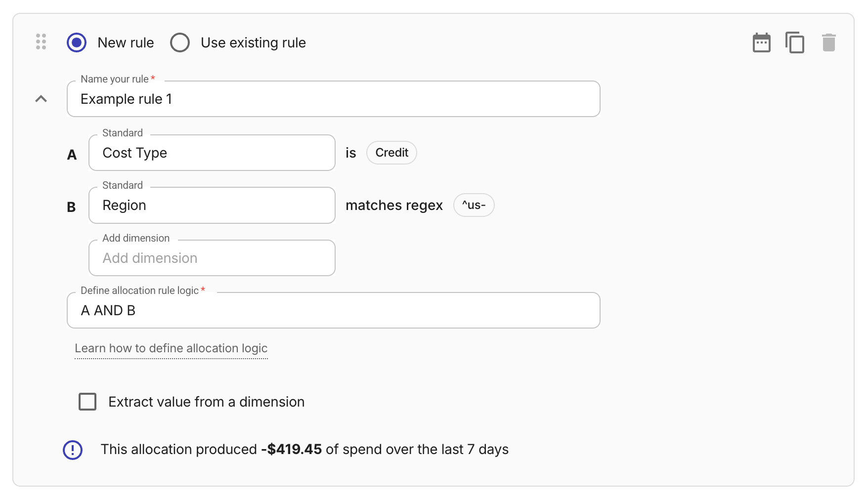Enable Extract value from a dimension
The height and width of the screenshot is (498, 868).
coord(87,402)
